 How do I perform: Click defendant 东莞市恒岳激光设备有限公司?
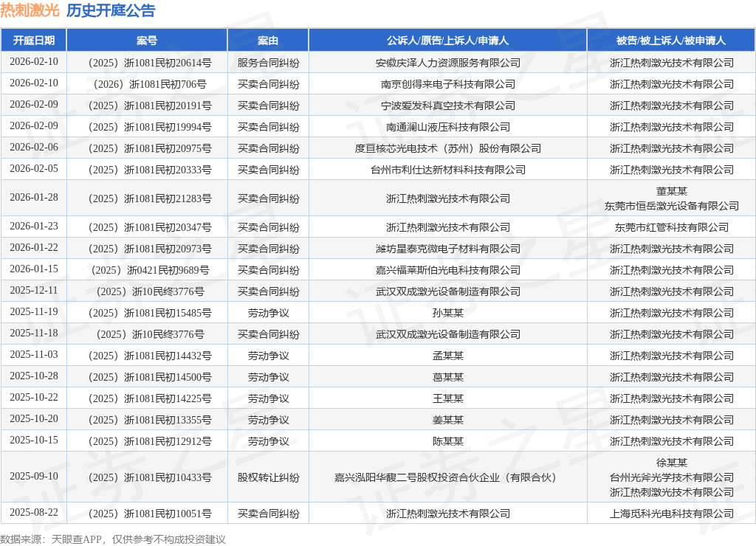point(672,206)
